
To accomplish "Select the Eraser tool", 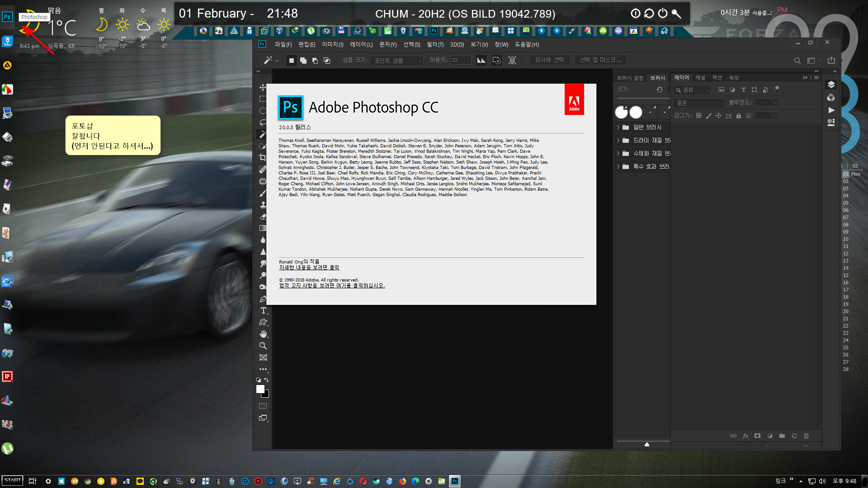I will (263, 216).
